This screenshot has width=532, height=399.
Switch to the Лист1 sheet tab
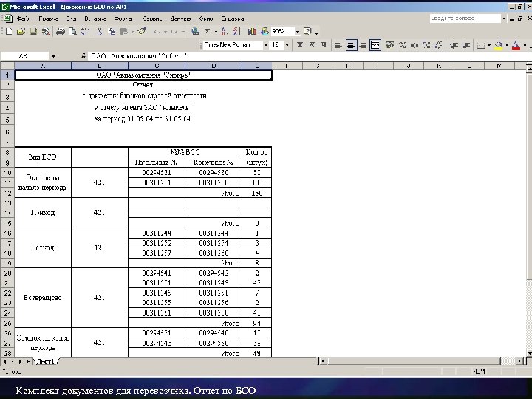tap(46, 361)
